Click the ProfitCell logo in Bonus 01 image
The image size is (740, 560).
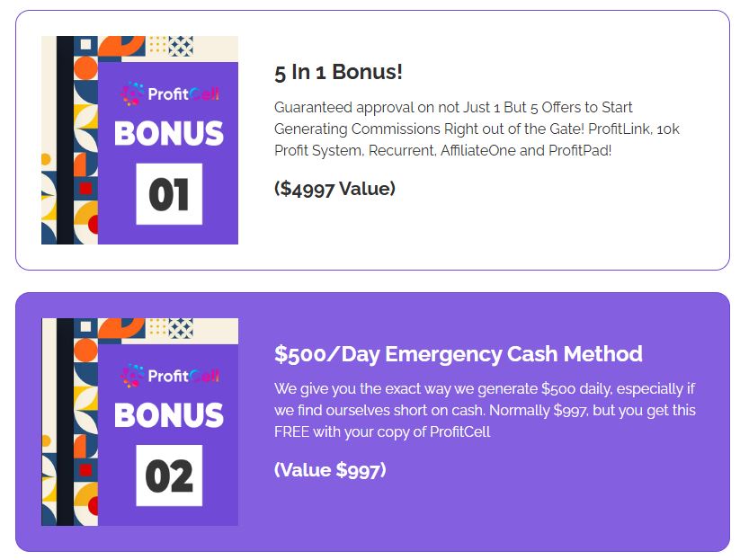point(169,93)
